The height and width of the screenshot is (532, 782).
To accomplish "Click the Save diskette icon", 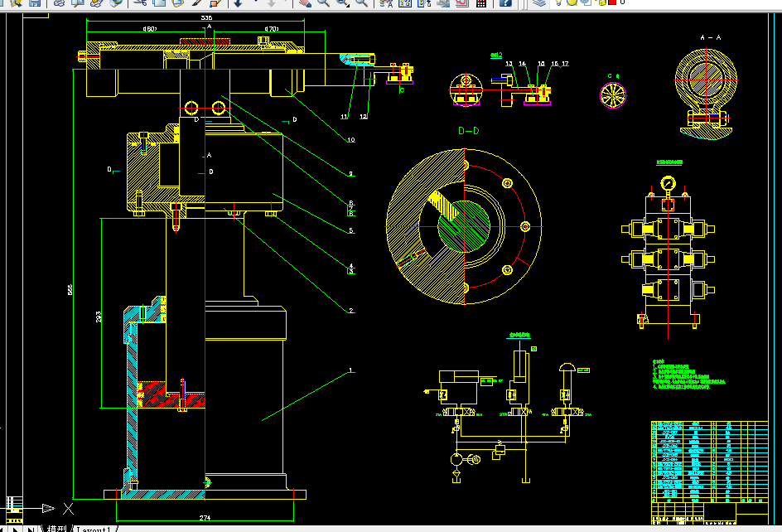I will (35, 2).
